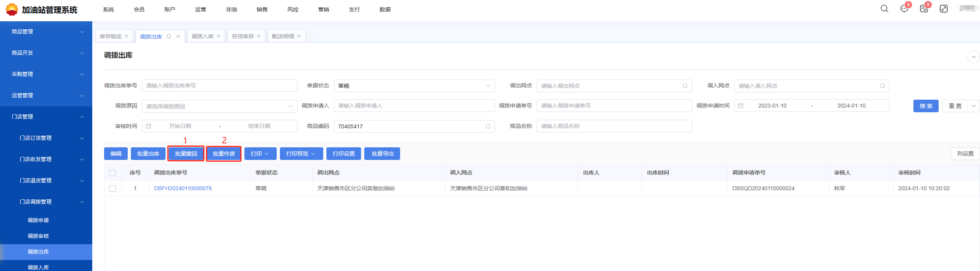Open the task list badge icon

(x=924, y=9)
